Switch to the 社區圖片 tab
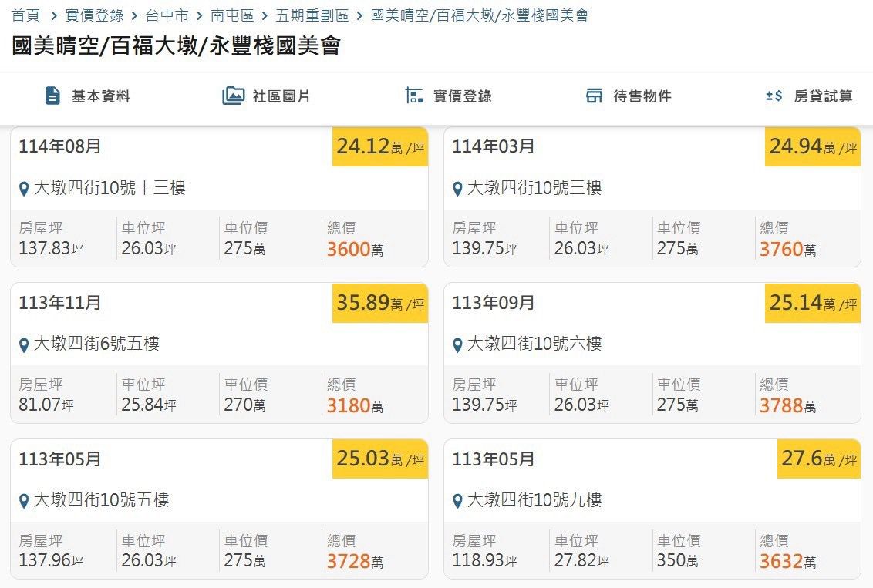This screenshot has height=588, width=873. 281,96
